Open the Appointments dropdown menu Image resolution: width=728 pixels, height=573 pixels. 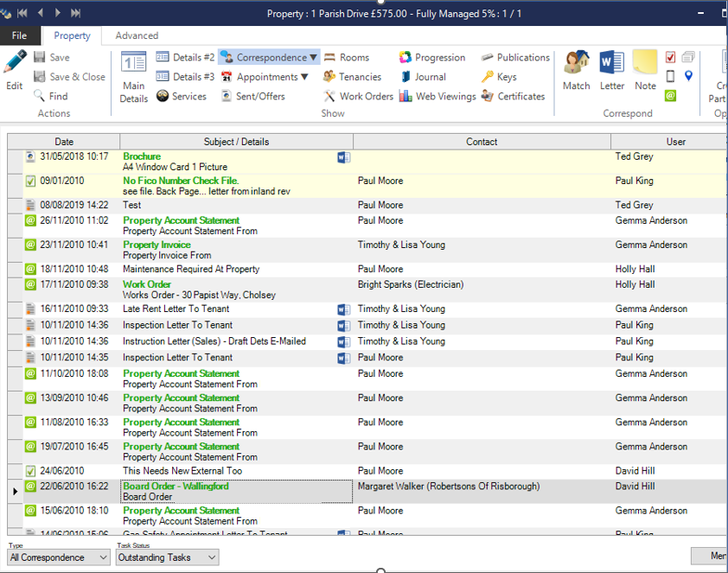click(x=303, y=77)
